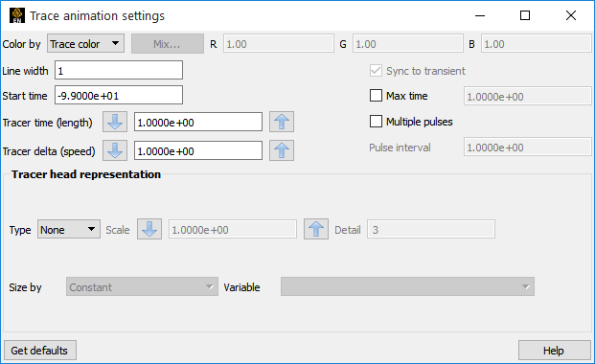Open the Help button

click(x=555, y=350)
